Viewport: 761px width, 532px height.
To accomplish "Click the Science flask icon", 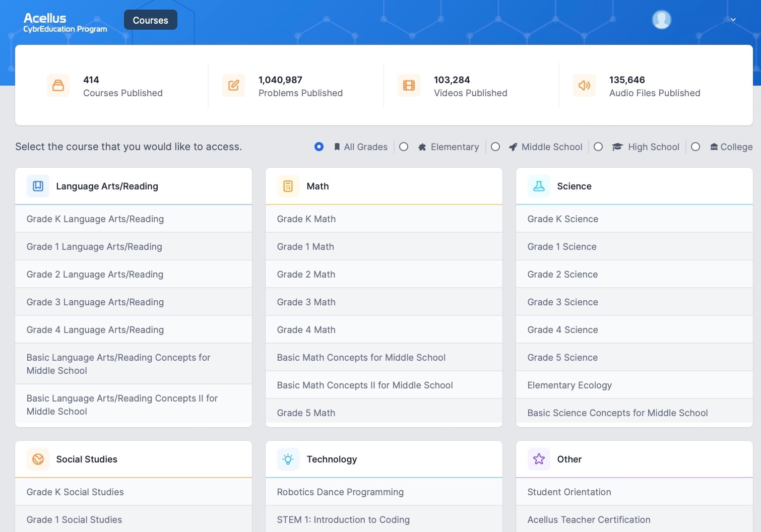I will [539, 186].
